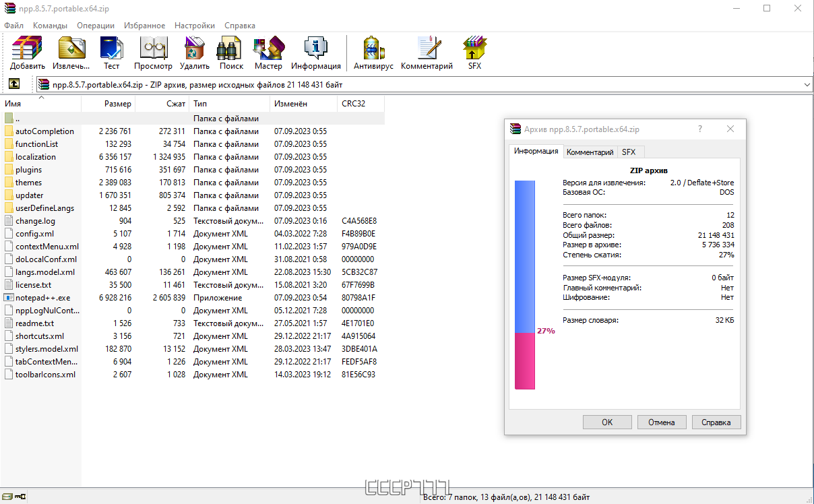Close the archive information dialog
Viewport: 814px width, 504px height.
[730, 129]
